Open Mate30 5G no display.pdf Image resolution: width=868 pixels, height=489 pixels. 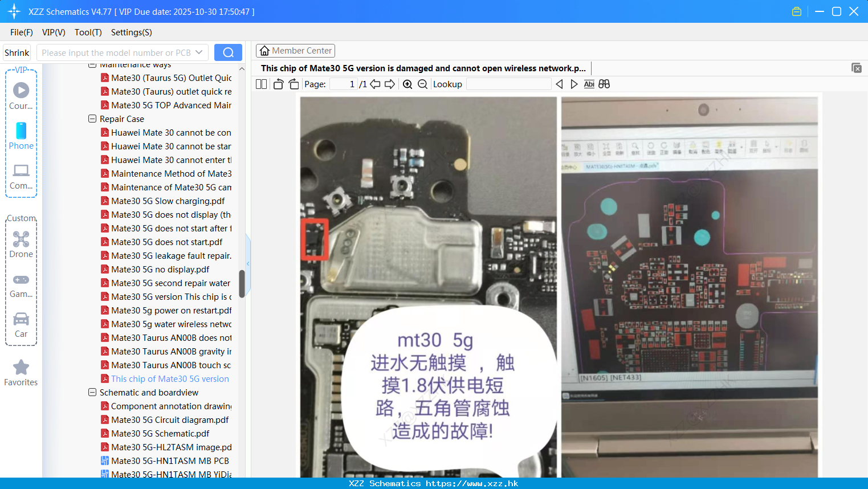160,270
